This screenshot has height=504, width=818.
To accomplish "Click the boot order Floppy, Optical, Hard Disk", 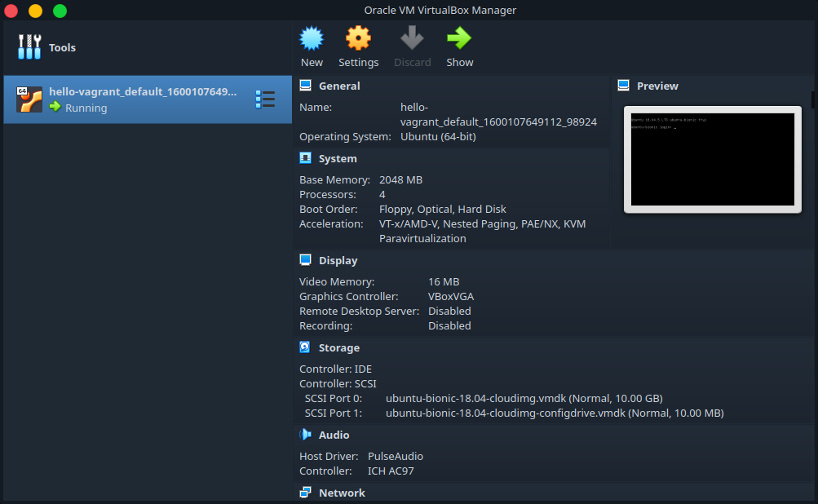I will tap(442, 210).
